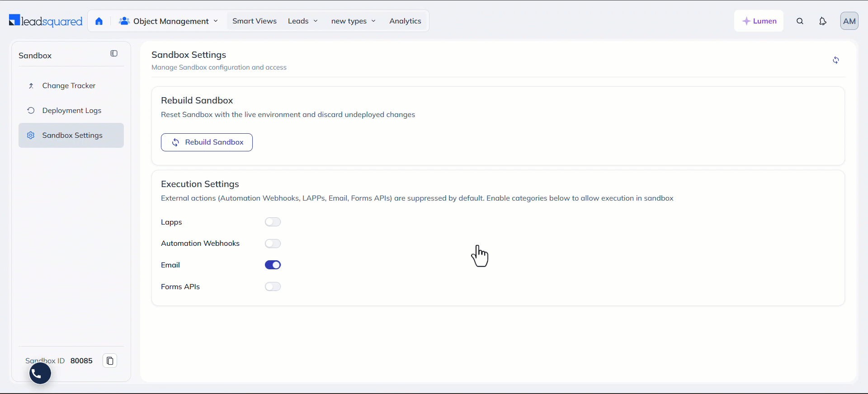Click the Automation Webhooks setting label
This screenshot has height=394, width=868.
click(x=200, y=244)
